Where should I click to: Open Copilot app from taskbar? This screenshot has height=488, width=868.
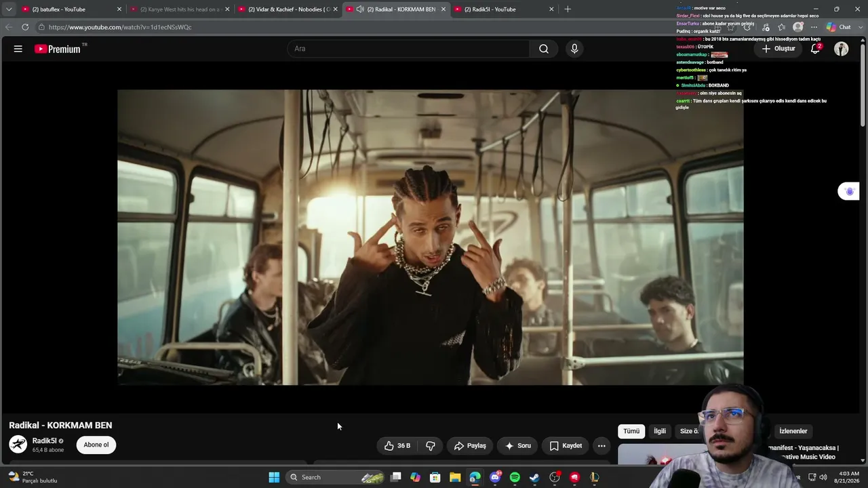click(416, 477)
